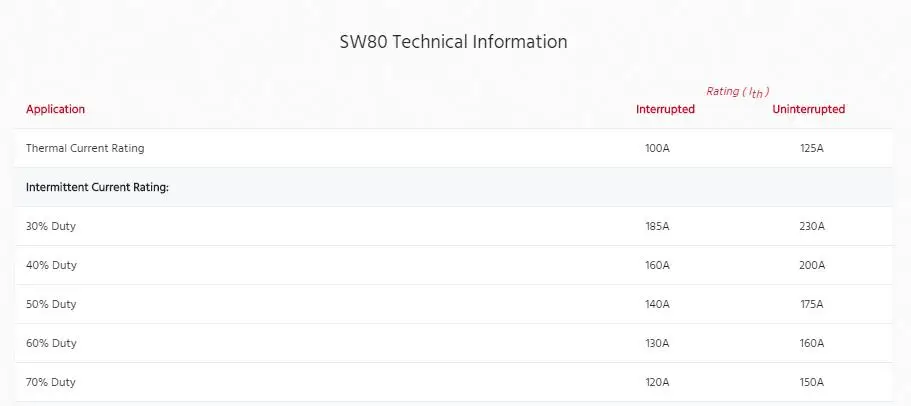Viewport: 911px width, 406px height.
Task: Click the Thermal Current Rating row label
Action: click(x=85, y=148)
